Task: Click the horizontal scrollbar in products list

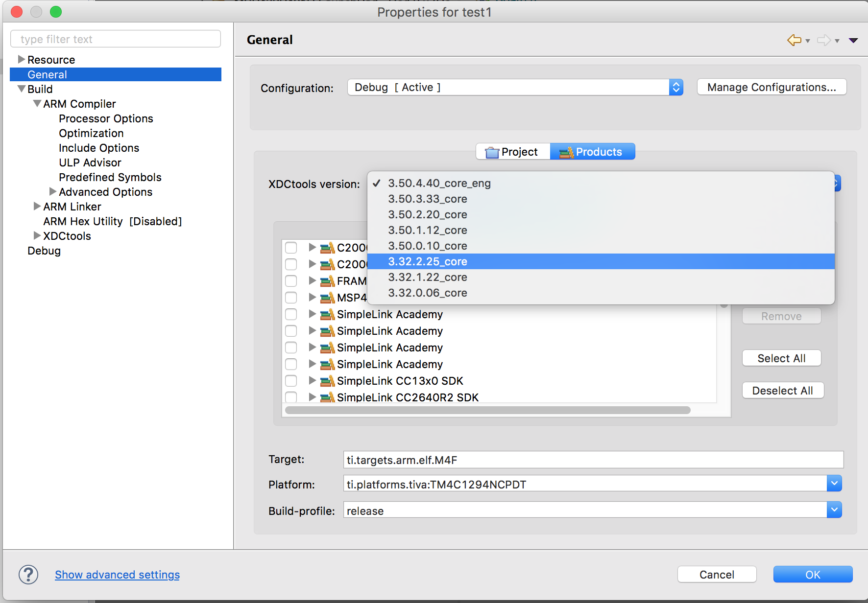Action: click(x=487, y=410)
